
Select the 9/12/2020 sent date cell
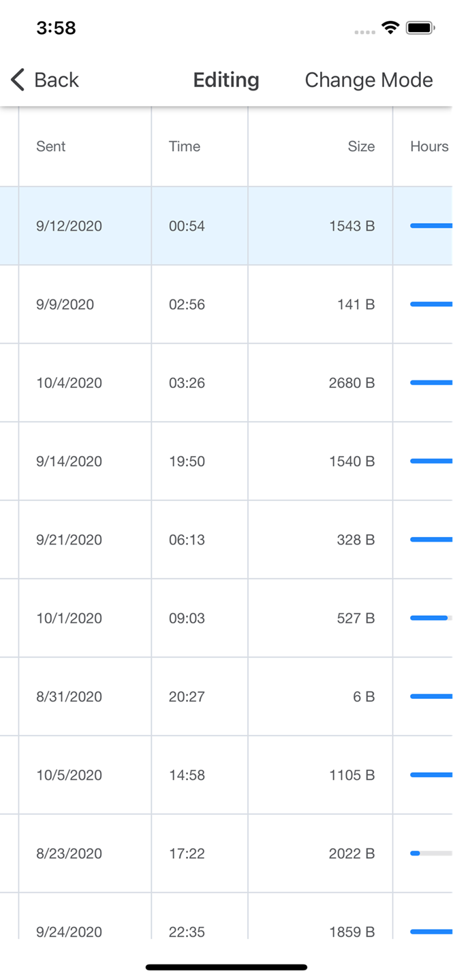(69, 226)
